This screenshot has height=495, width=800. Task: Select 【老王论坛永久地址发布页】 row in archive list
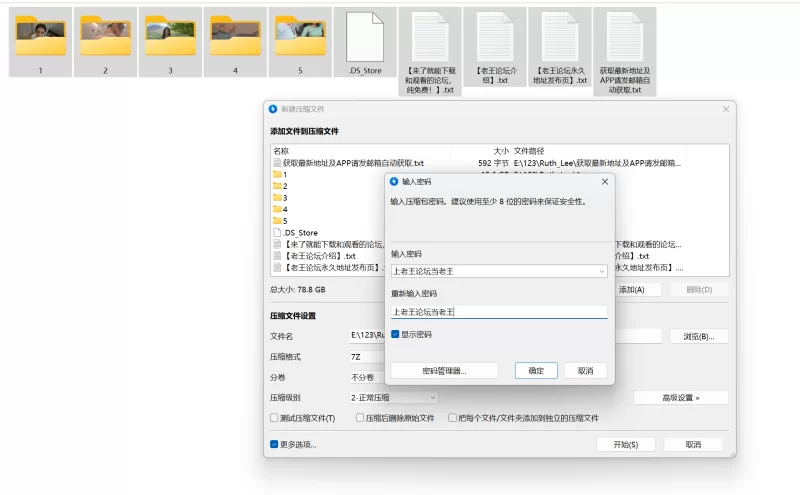(328, 267)
